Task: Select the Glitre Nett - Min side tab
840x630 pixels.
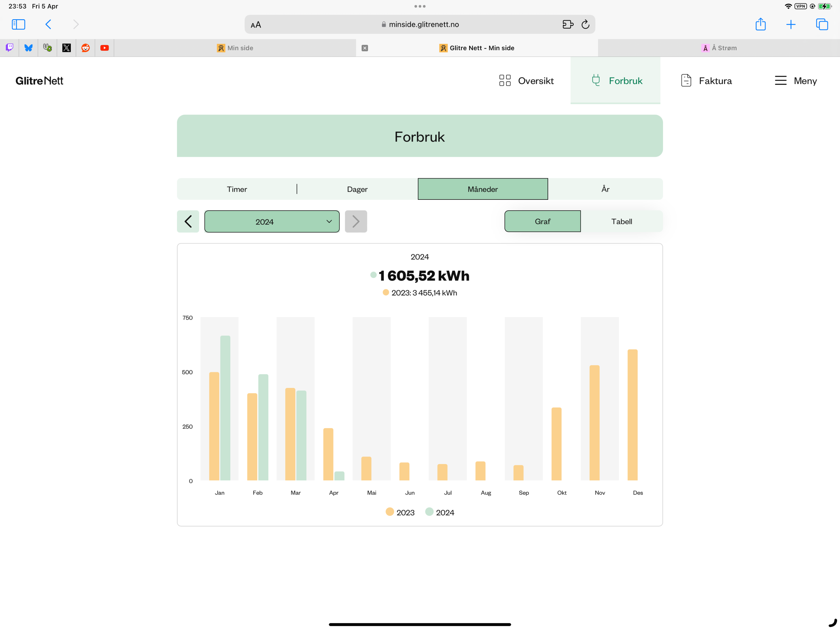Action: [x=477, y=48]
